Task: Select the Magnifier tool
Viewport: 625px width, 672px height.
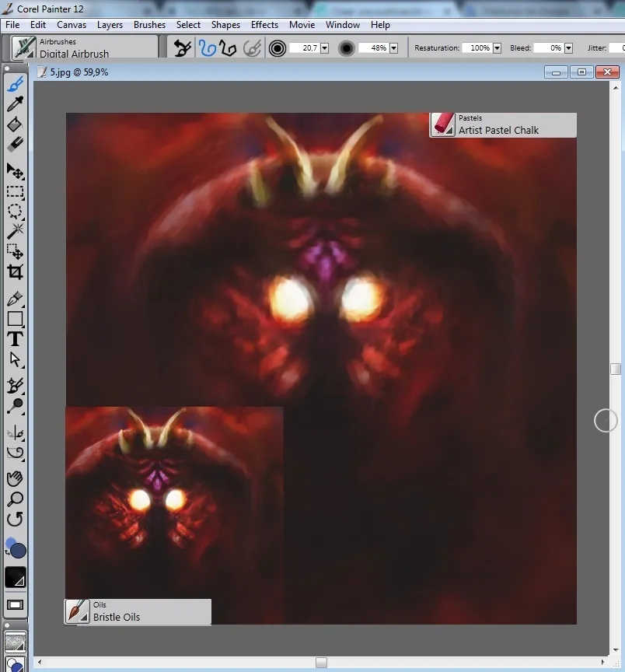Action: tap(16, 499)
